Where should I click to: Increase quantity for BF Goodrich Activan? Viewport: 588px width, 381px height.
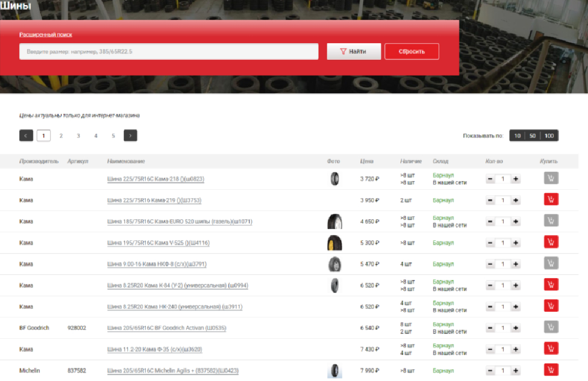tap(515, 328)
